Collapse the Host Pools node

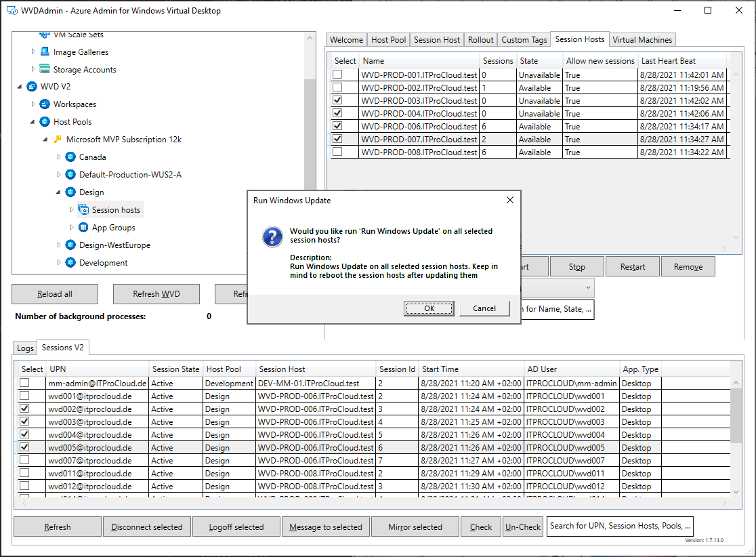[33, 122]
